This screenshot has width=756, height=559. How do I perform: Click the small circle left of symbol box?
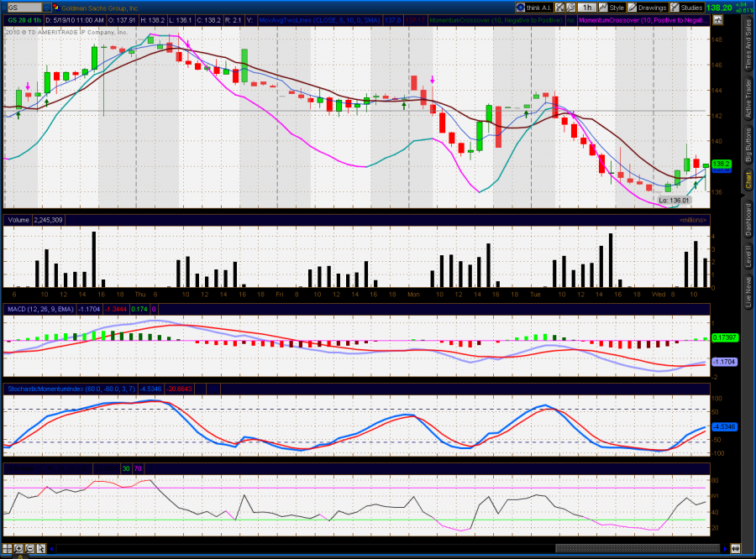(x=3, y=8)
